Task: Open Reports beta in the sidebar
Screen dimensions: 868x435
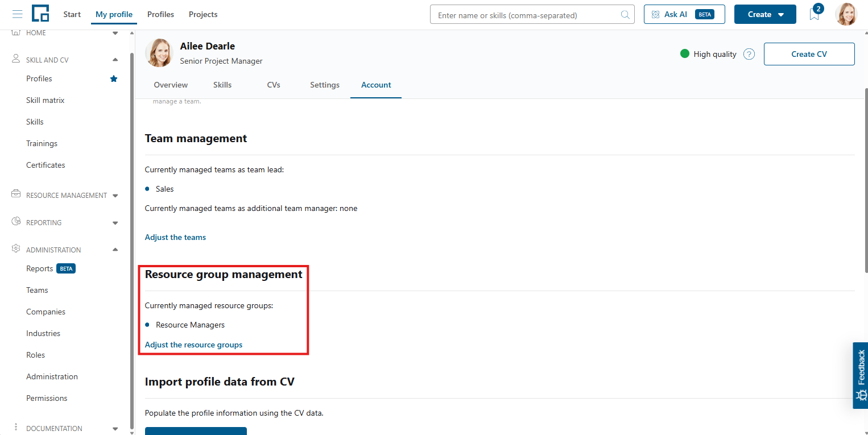Action: click(x=51, y=268)
